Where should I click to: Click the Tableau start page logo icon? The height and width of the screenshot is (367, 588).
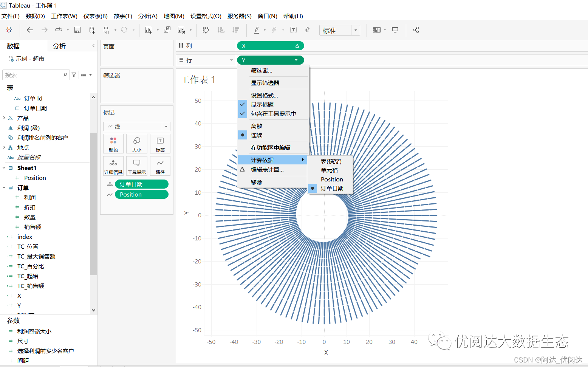(x=9, y=30)
